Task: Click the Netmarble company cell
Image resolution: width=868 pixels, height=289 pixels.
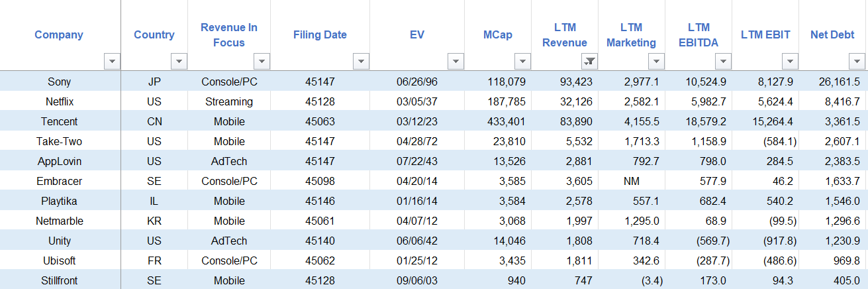Action: click(59, 221)
